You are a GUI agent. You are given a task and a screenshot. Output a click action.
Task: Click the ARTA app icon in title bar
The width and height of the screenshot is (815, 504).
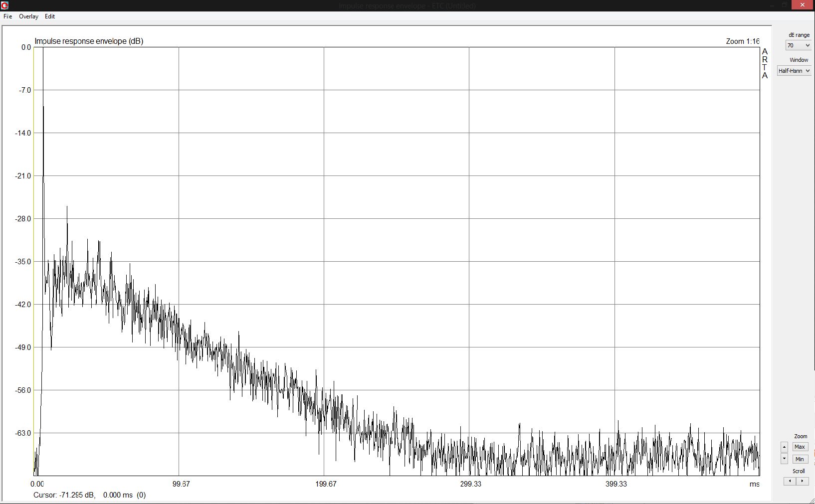coord(5,5)
